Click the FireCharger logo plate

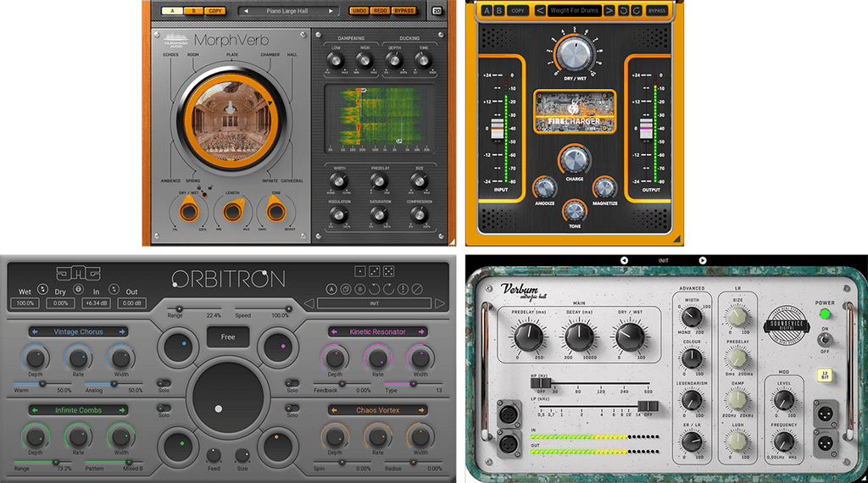(x=575, y=113)
